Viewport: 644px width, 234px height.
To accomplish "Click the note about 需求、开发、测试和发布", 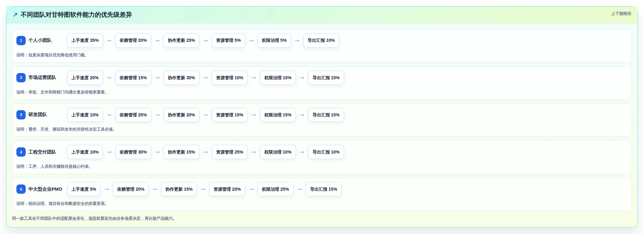I will [66, 129].
